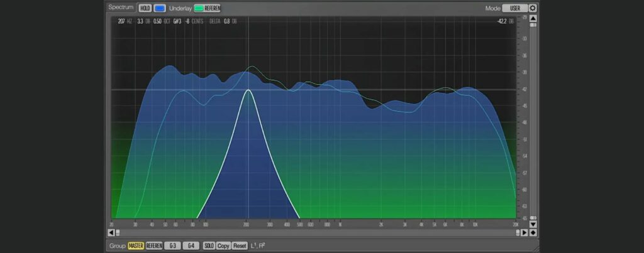The image size is (644, 253).
Task: Select the G-3 group
Action: point(172,245)
